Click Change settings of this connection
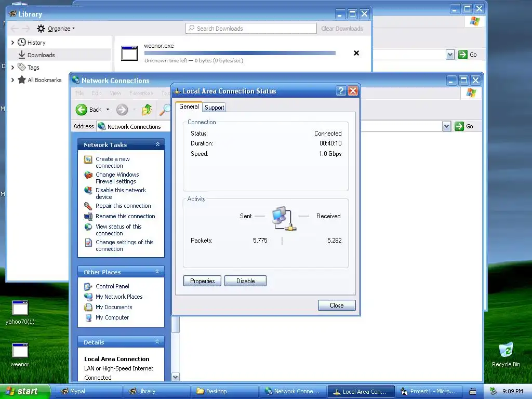Viewport: 532px width, 399px height. 125,245
